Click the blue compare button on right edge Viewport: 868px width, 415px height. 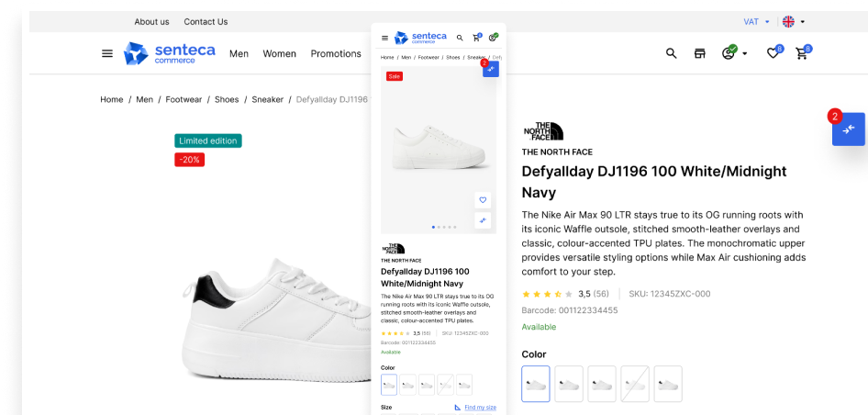click(x=848, y=129)
